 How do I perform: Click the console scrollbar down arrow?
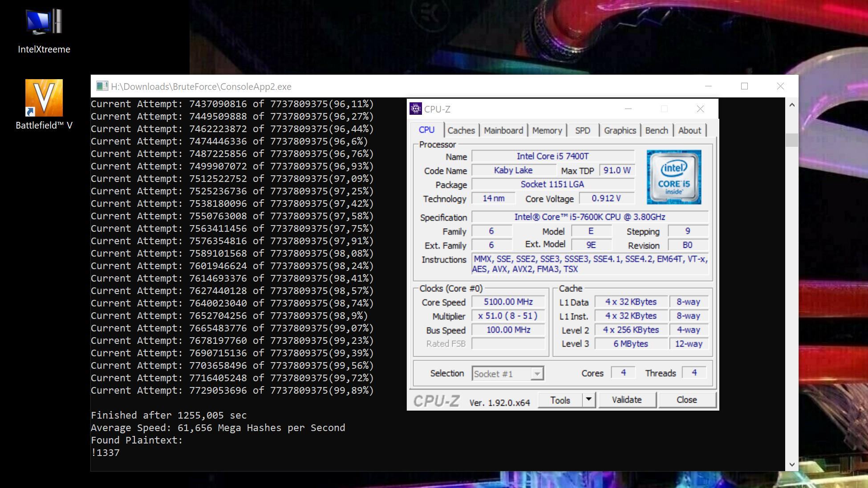coord(791,464)
